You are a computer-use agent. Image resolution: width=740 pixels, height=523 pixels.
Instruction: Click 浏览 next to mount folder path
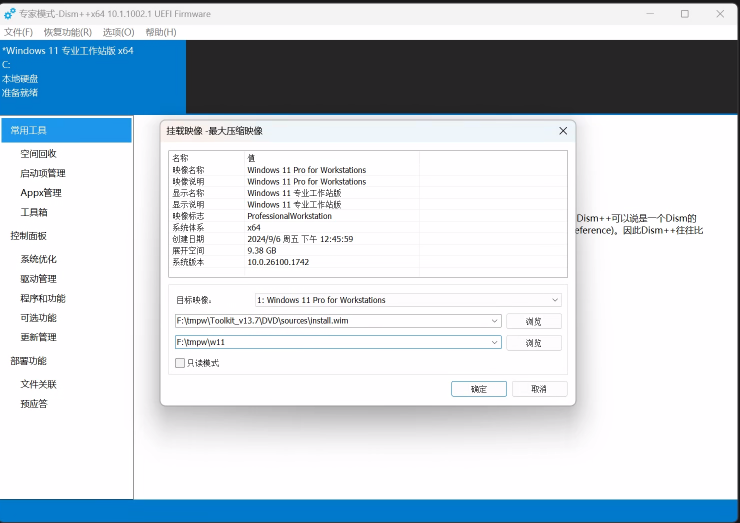(533, 342)
